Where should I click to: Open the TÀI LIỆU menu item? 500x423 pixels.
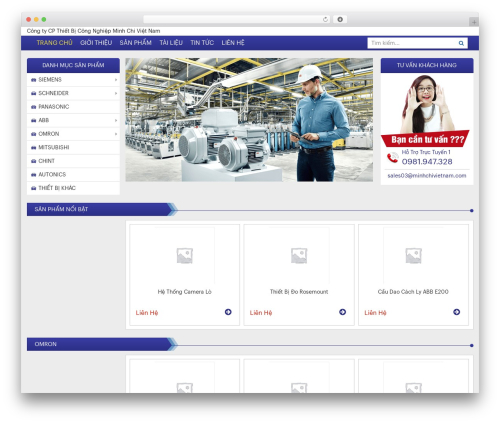coord(171,43)
